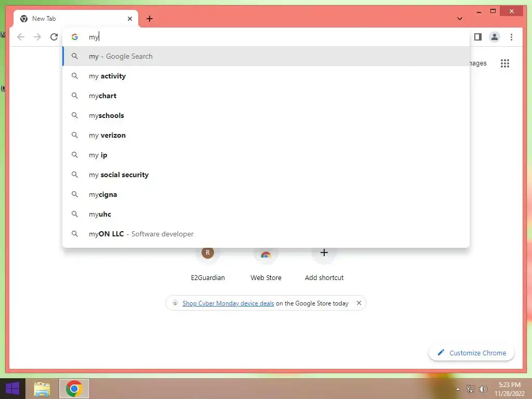Viewport: 532px width, 399px height.
Task: Open the side panel icon
Action: tap(478, 37)
